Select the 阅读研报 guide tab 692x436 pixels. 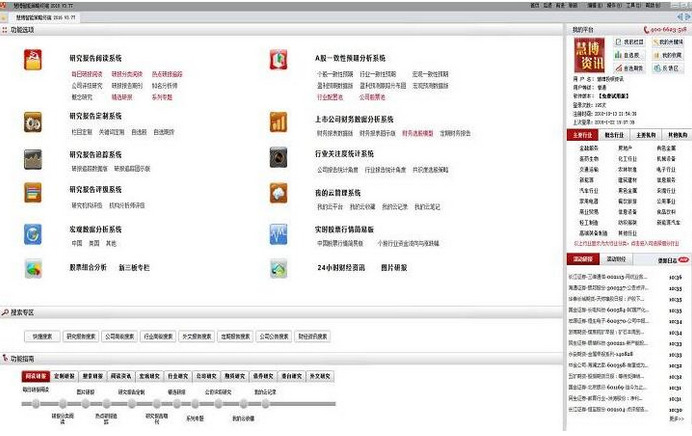36,376
